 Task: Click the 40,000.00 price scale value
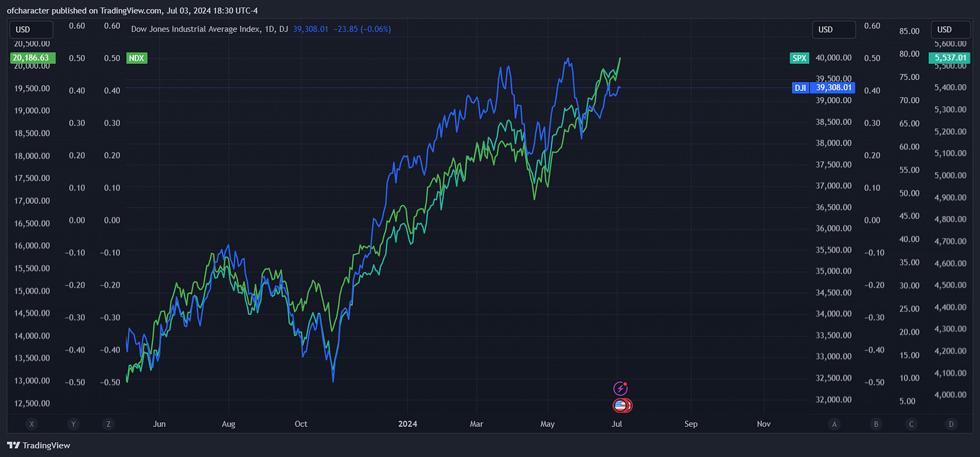(833, 58)
